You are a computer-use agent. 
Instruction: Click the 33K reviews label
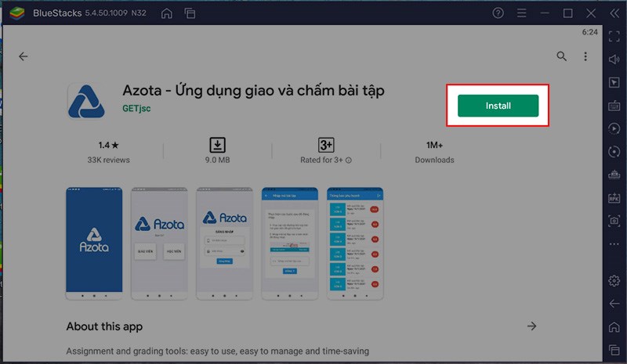[x=108, y=160]
